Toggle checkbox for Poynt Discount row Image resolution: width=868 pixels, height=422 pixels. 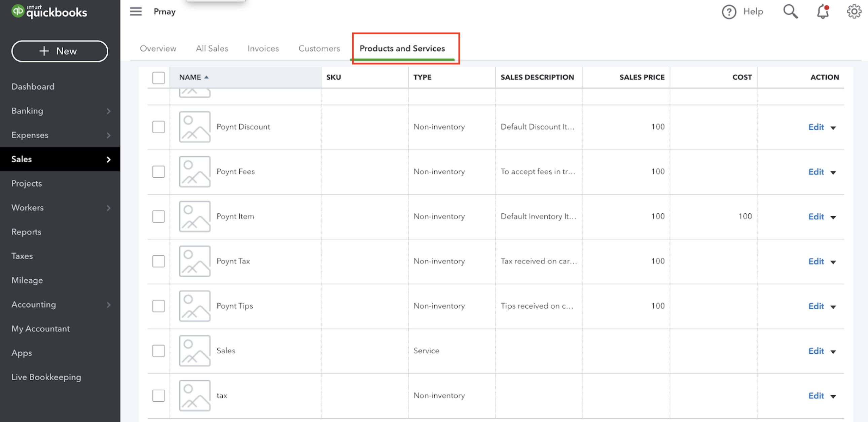click(x=158, y=126)
